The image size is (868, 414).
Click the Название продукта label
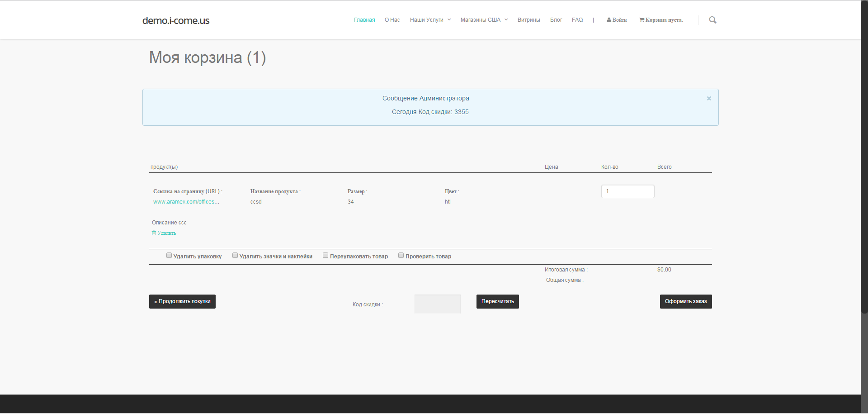275,191
